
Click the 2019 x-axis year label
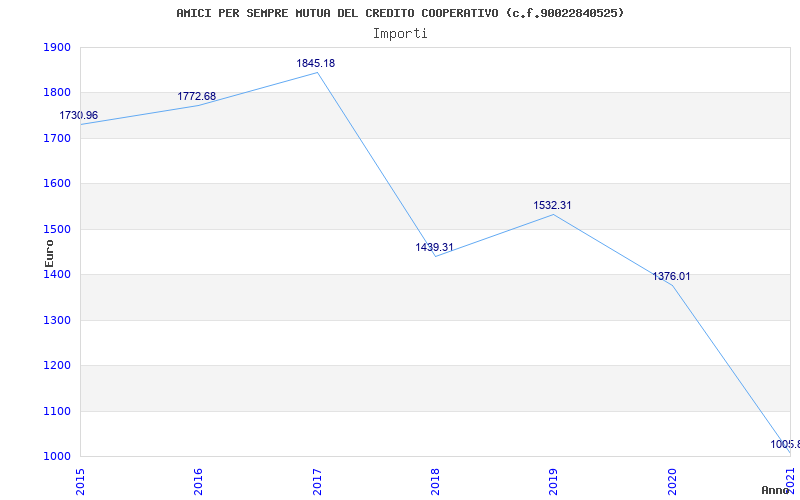(x=554, y=482)
